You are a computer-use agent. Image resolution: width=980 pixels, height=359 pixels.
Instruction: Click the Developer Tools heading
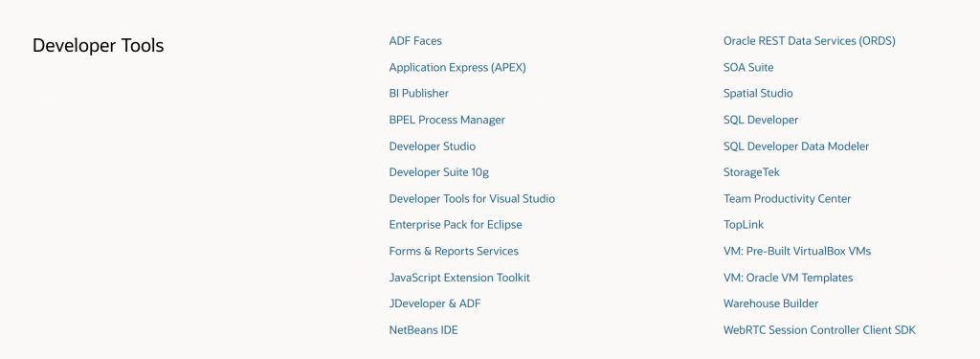99,45
